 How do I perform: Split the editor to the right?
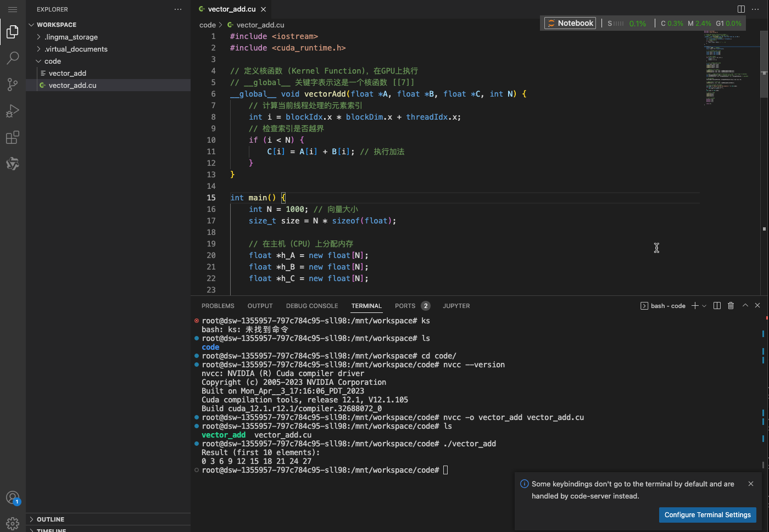741,9
